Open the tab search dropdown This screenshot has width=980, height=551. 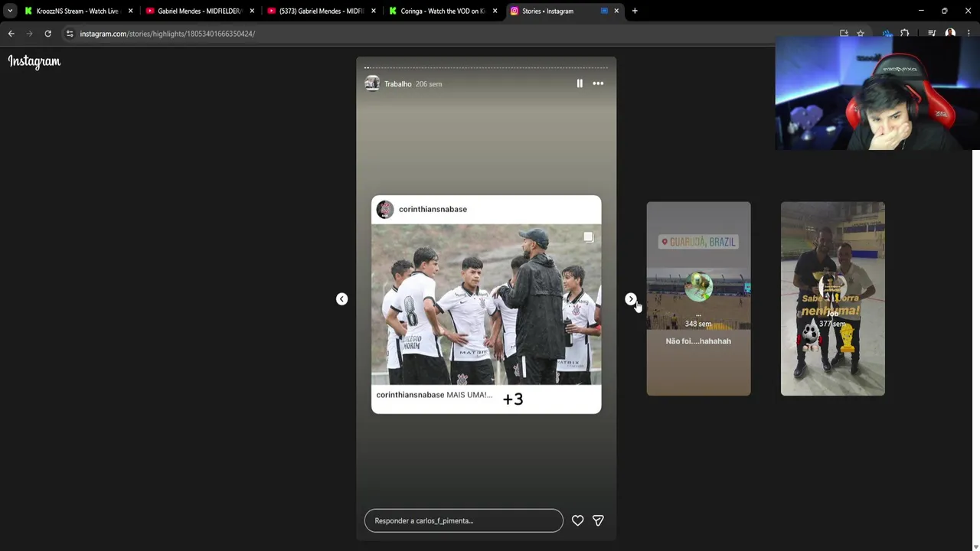coord(10,11)
